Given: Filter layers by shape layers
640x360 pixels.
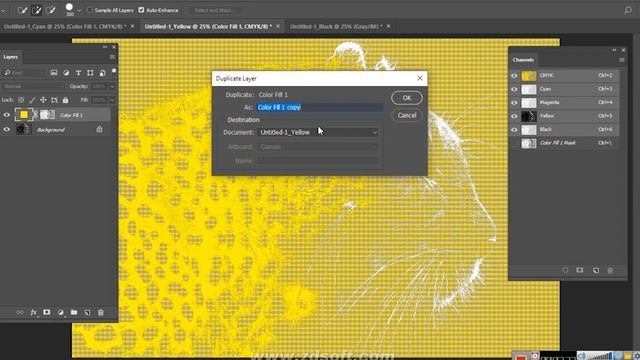Looking at the screenshot, I should point(90,73).
